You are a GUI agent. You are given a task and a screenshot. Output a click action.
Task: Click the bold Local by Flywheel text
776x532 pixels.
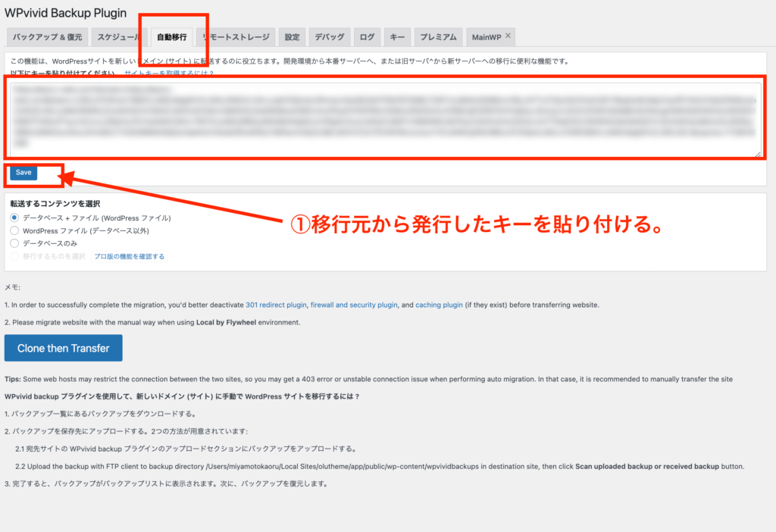226,322
